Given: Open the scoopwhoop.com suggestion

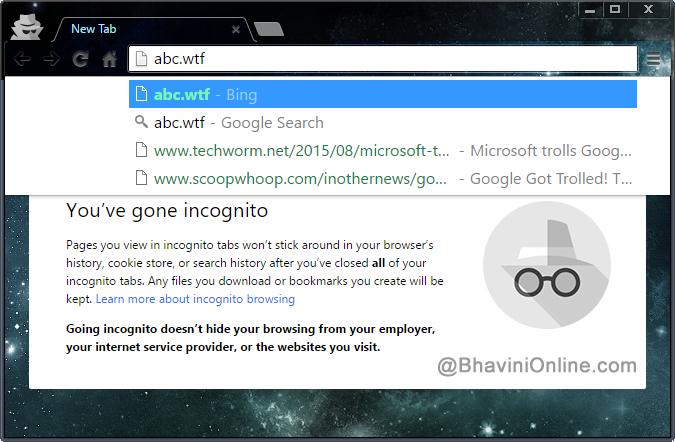Looking at the screenshot, I should (383, 179).
